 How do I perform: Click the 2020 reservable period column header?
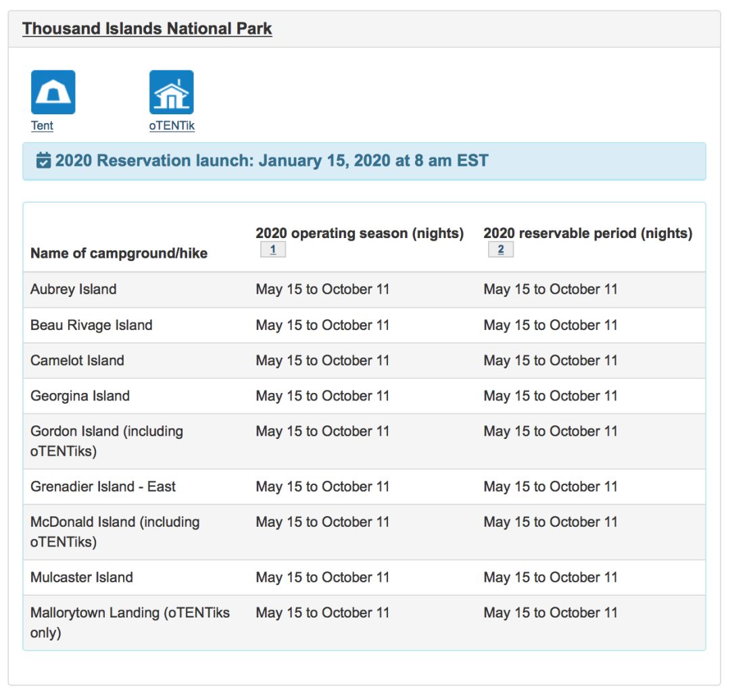[587, 233]
